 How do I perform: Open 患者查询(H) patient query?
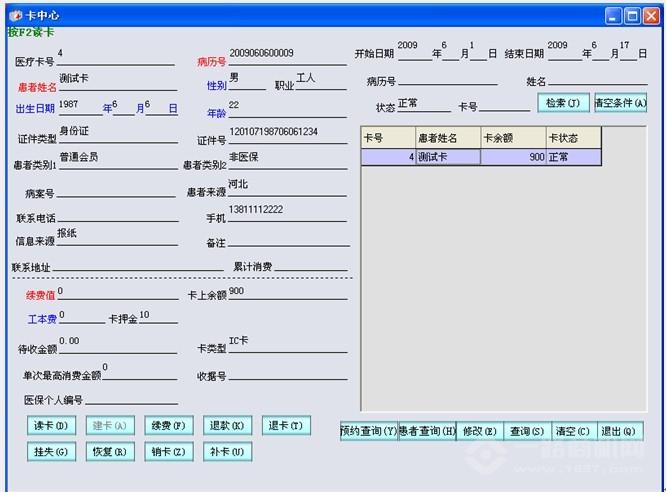[x=427, y=431]
